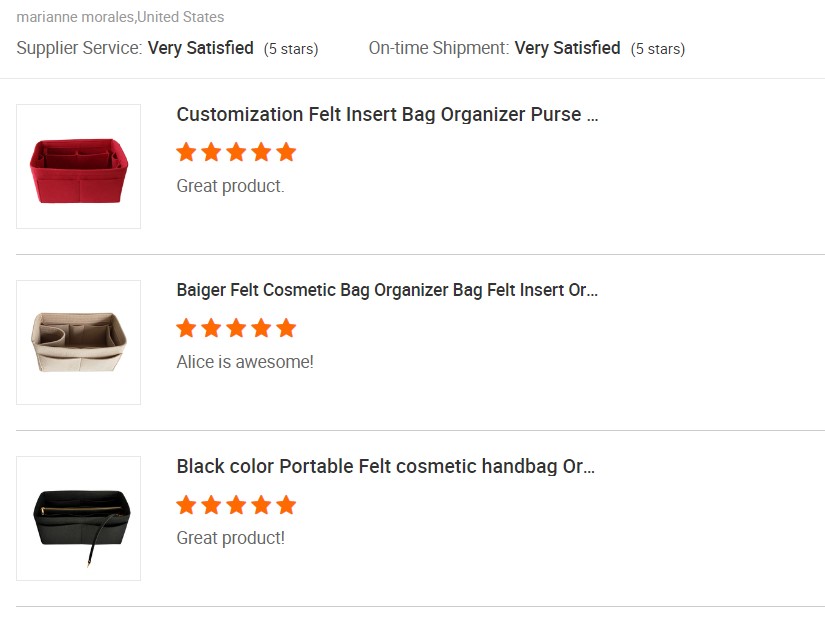Click fifth star of Customization Felt rating

286,152
